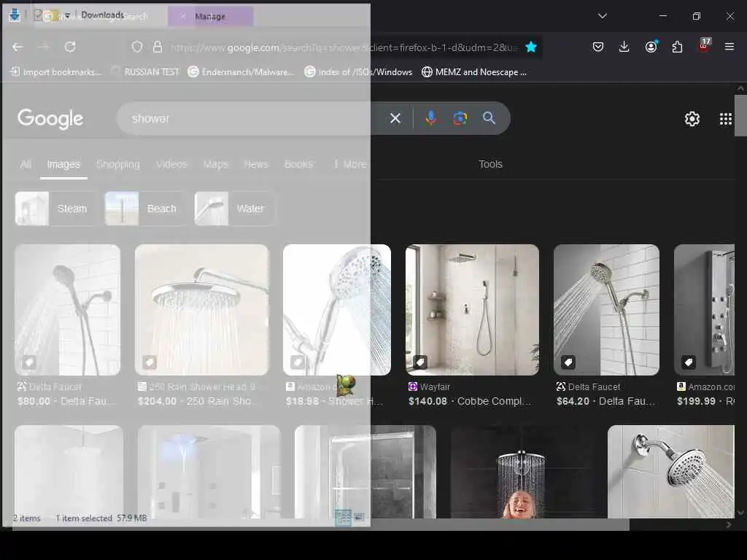
Task: Open the Index of /ISOs/Windows bookmark
Action: (358, 72)
